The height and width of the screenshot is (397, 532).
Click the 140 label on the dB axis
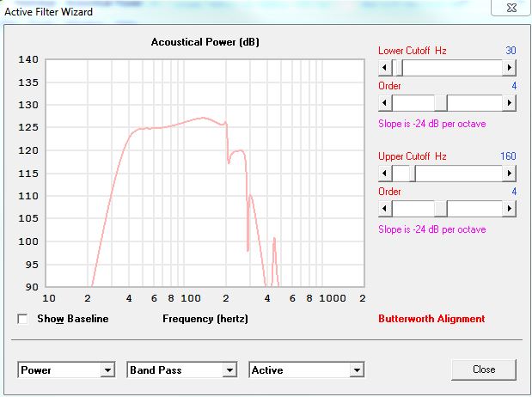(28, 59)
